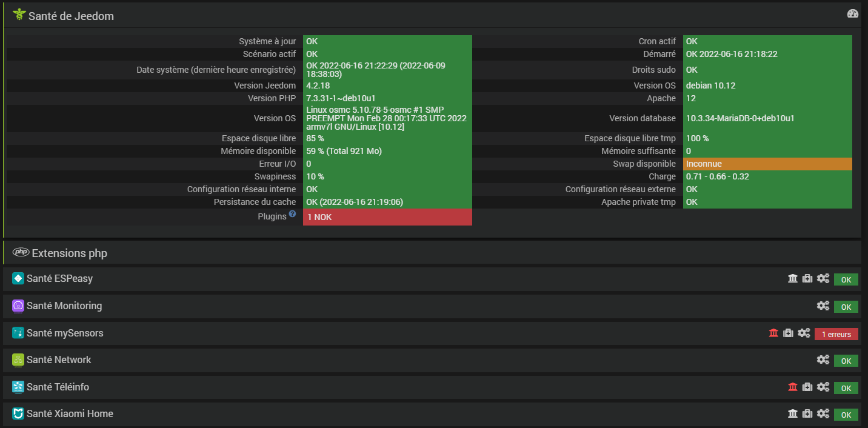868x428 pixels.
Task: Click the medkit icon in Santé Xiaomi Home row
Action: pyautogui.click(x=807, y=413)
